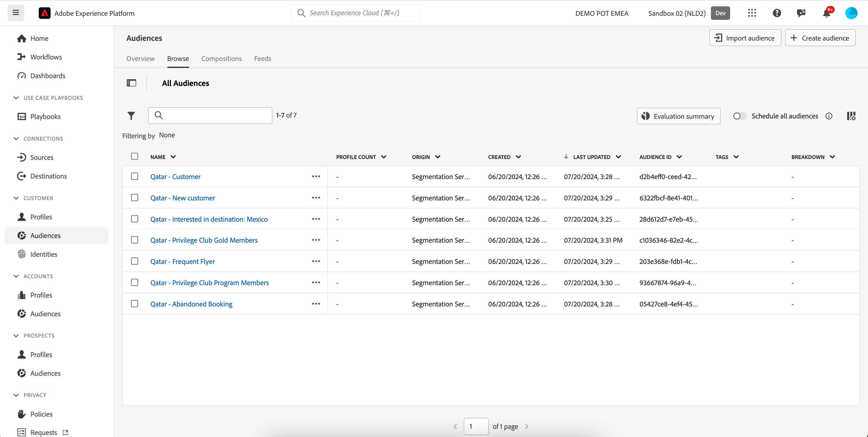
Task: Open more actions for Qatar - Abandoned Booking
Action: [x=316, y=304]
